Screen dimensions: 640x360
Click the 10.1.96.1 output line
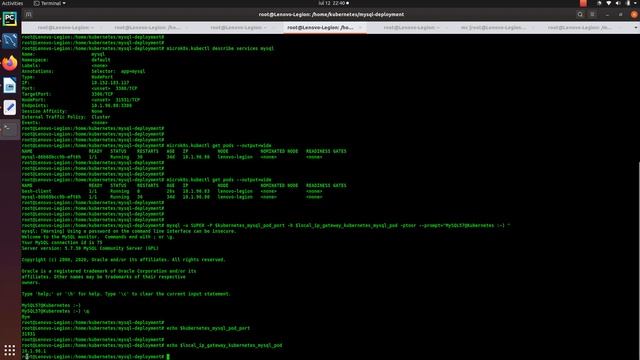pyautogui.click(x=34, y=351)
